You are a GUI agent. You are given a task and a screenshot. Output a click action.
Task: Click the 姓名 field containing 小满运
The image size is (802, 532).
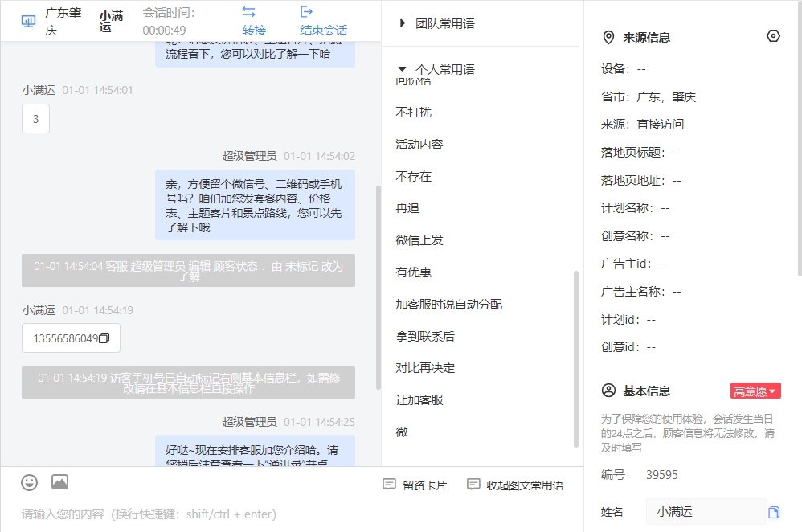tap(706, 512)
